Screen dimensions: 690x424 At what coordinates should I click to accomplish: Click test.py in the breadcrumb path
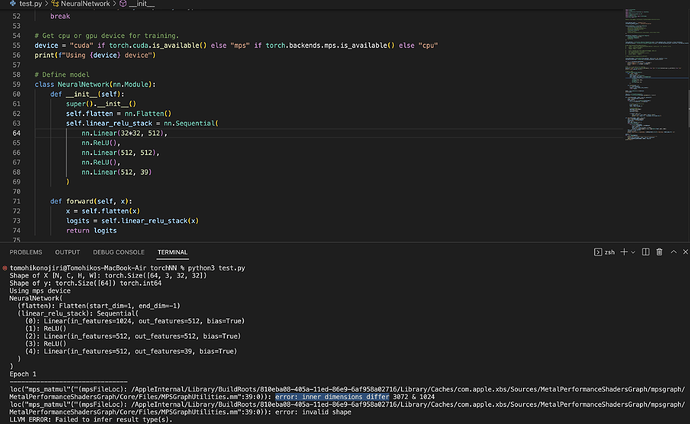click(x=30, y=4)
